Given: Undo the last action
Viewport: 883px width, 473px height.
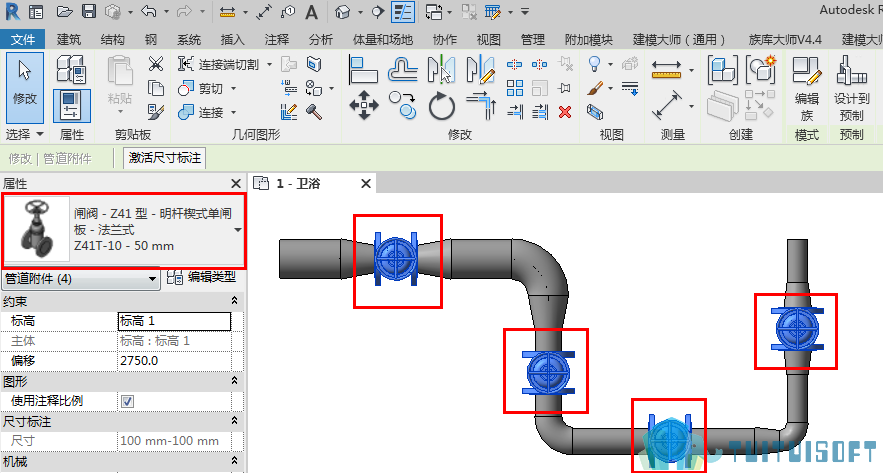Looking at the screenshot, I should [x=149, y=12].
